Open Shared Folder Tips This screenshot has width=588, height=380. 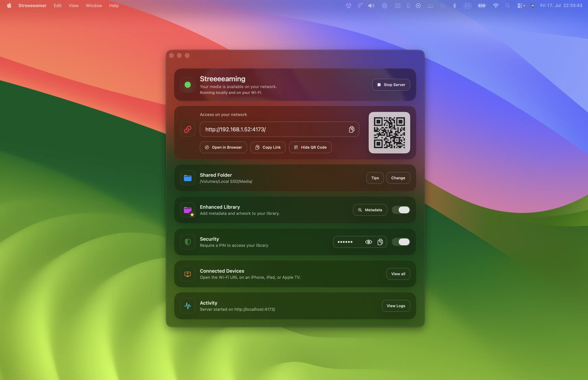pos(375,178)
